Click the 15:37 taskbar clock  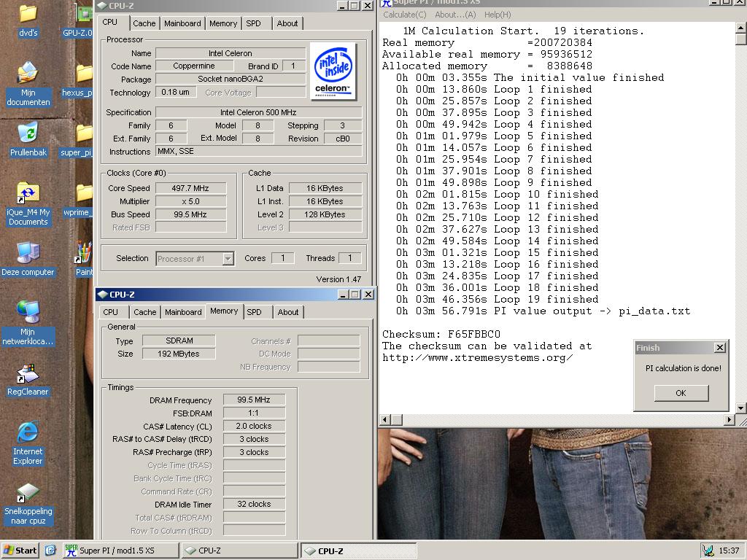pyautogui.click(x=729, y=551)
